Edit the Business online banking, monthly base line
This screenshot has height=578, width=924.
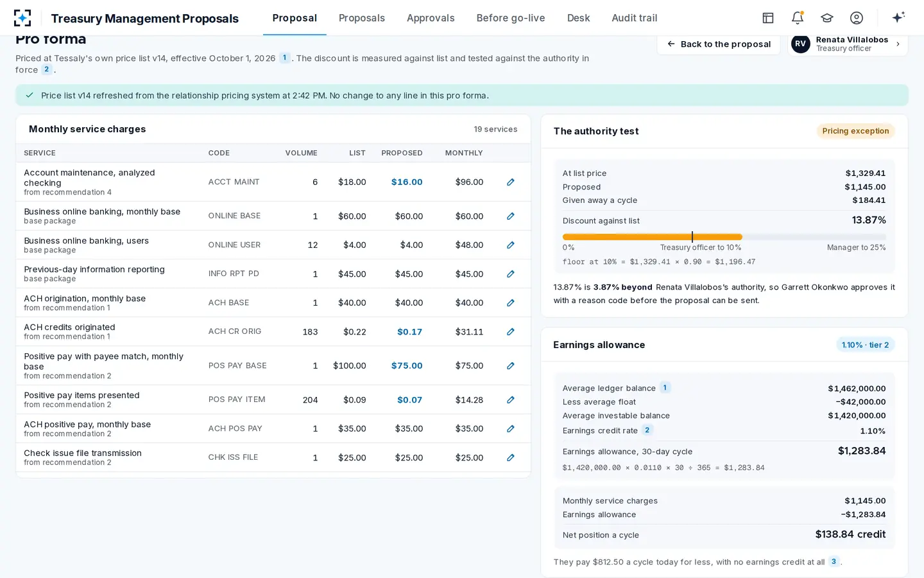[511, 216]
